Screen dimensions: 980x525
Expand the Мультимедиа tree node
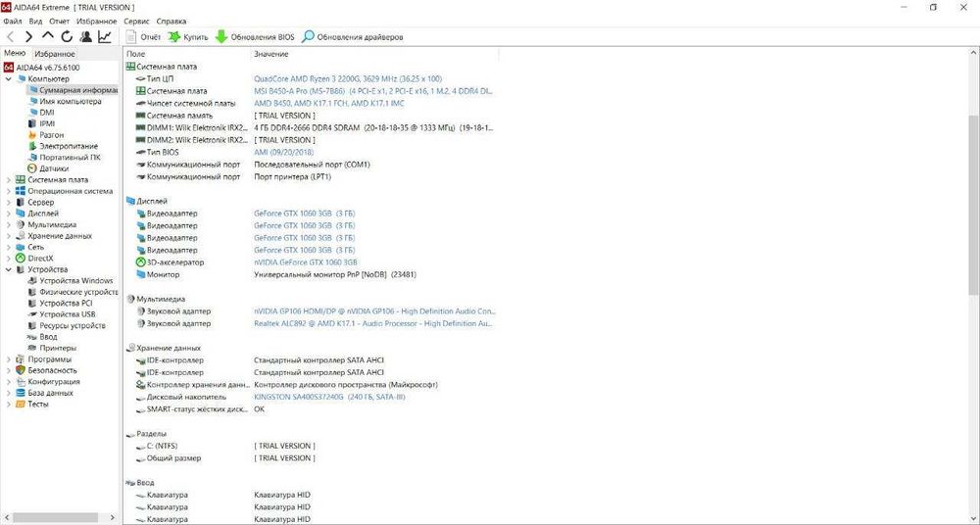point(8,225)
